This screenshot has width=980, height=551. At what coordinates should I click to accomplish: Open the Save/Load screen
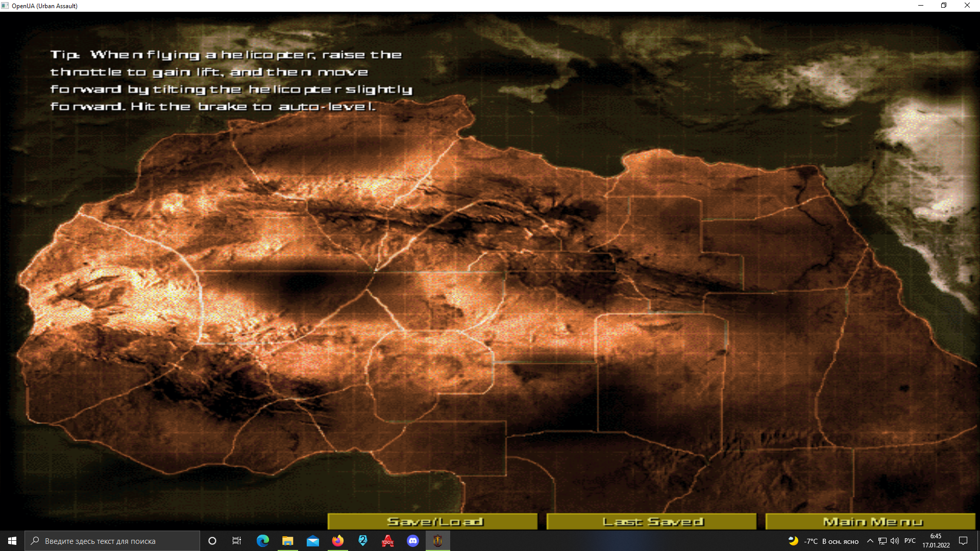(x=432, y=521)
